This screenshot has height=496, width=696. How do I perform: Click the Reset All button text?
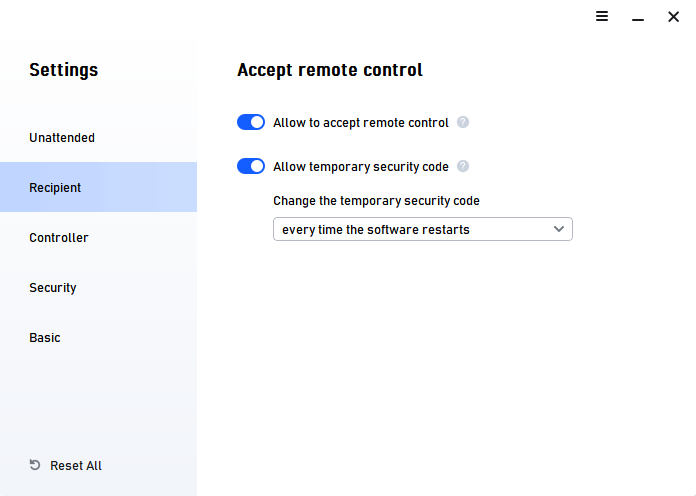(x=76, y=466)
